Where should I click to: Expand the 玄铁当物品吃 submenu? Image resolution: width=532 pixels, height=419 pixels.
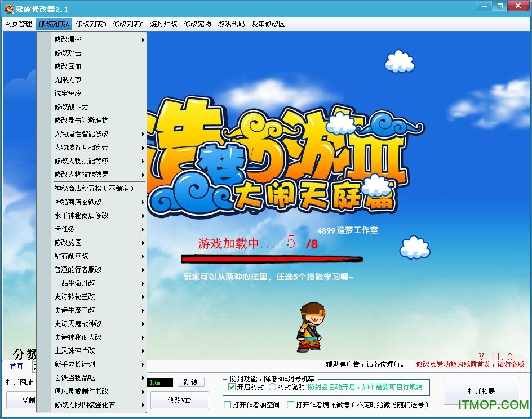pos(92,378)
